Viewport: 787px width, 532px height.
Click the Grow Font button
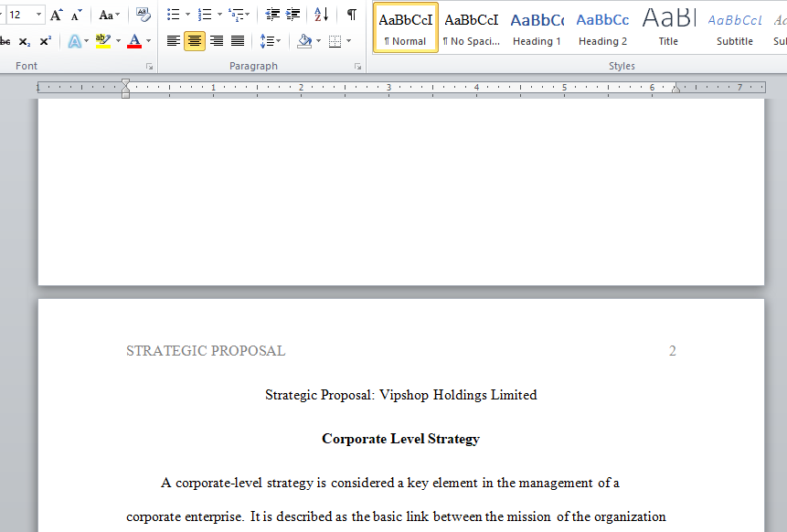[x=57, y=15]
